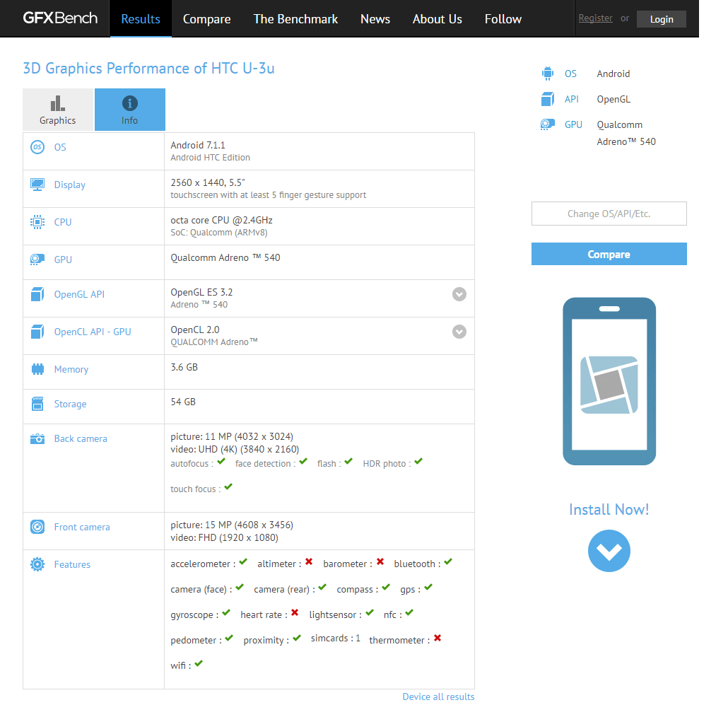The width and height of the screenshot is (728, 705).
Task: Click the Back camera icon
Action: click(37, 438)
